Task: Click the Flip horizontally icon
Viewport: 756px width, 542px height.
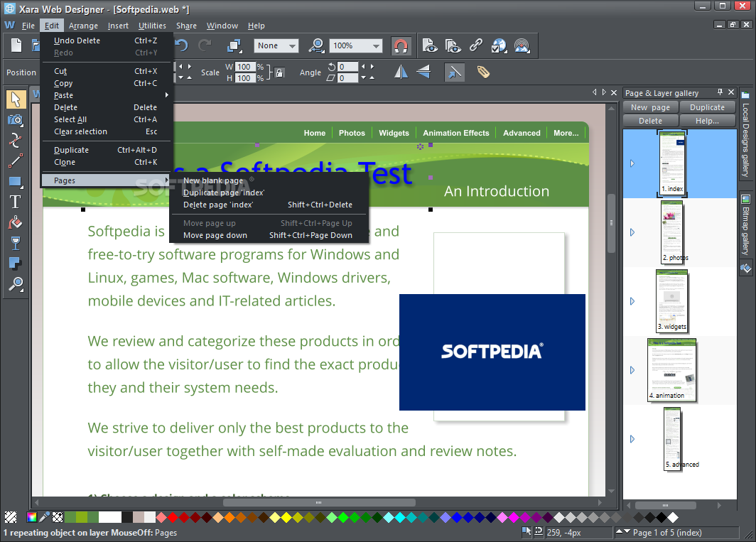Action: coord(401,72)
